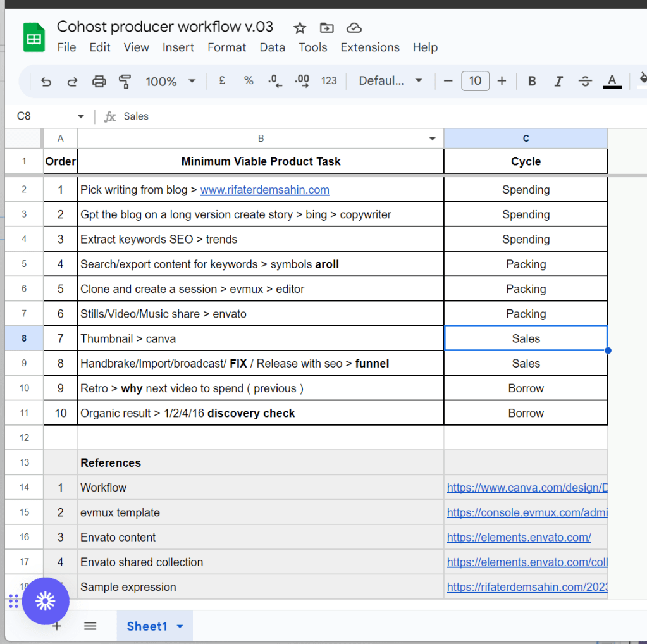Open the Format menu
This screenshot has width=647, height=644.
[x=226, y=47]
